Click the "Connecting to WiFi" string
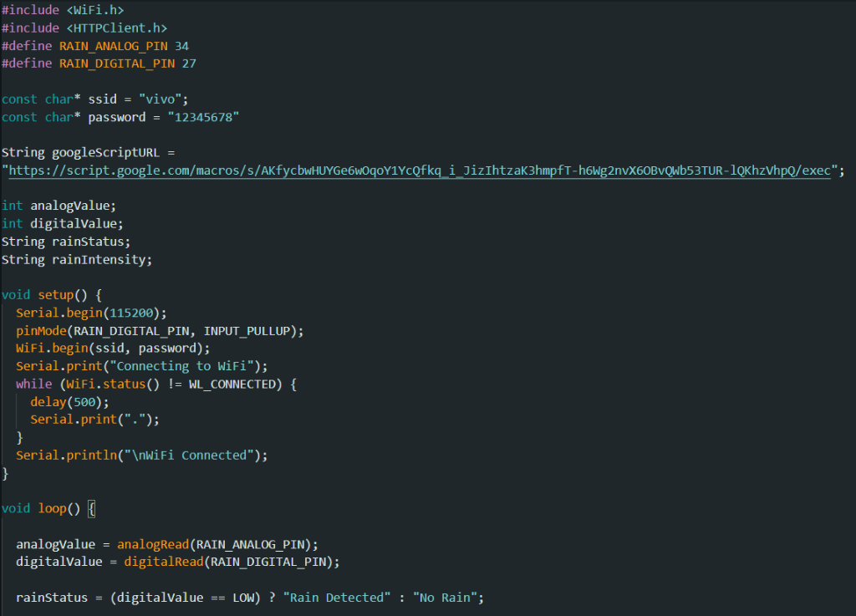This screenshot has height=616, width=856. pyautogui.click(x=188, y=366)
